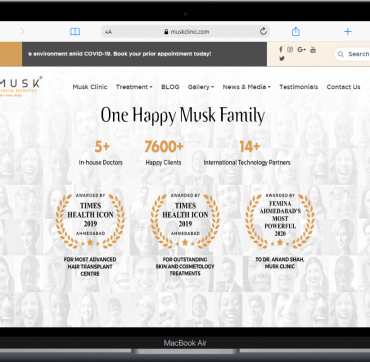Add a new tab with plus icon
Viewport: 370px width, 362px height.
point(348,32)
